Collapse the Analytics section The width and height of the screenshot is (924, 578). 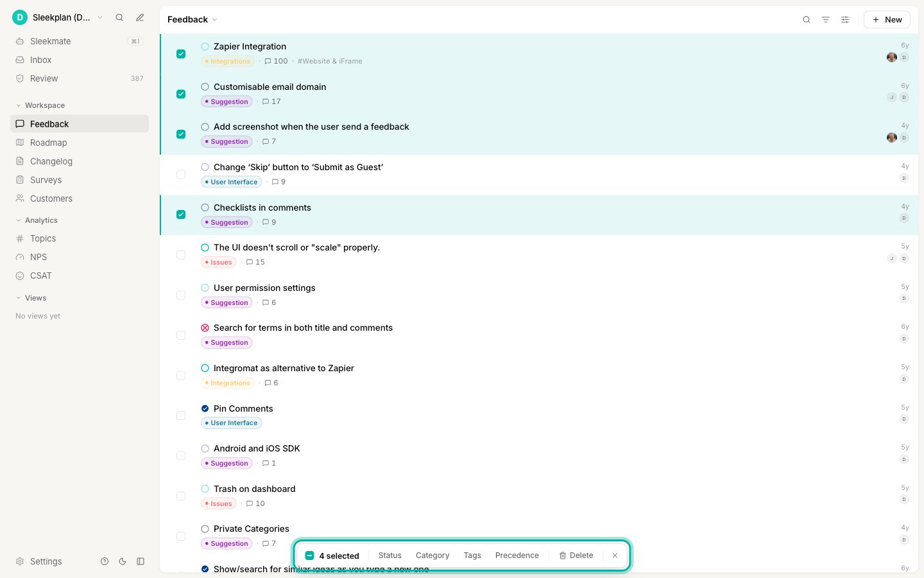37,220
